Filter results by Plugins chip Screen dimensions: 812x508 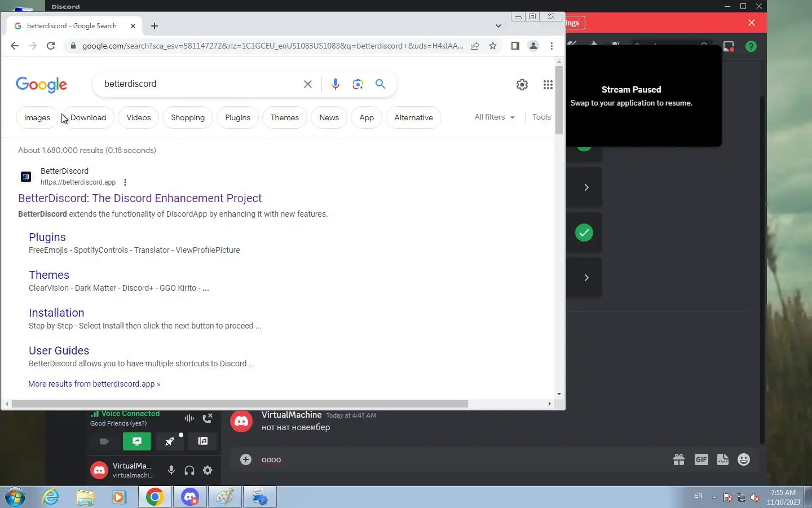click(237, 117)
